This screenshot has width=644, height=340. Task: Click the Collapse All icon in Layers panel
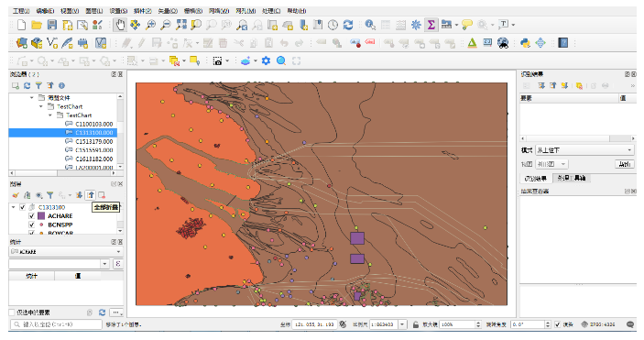91,195
